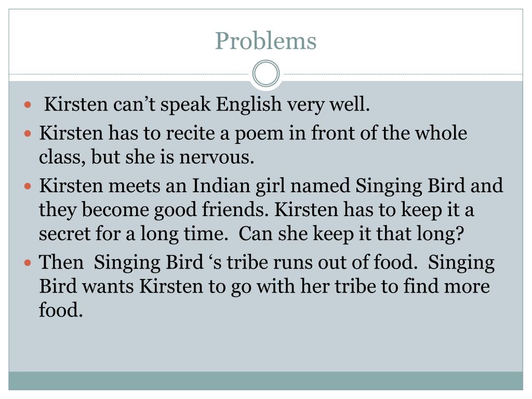Click the bullet beside 'Then Singing Bird's tribe'
The height and width of the screenshot is (399, 532).
(28, 262)
